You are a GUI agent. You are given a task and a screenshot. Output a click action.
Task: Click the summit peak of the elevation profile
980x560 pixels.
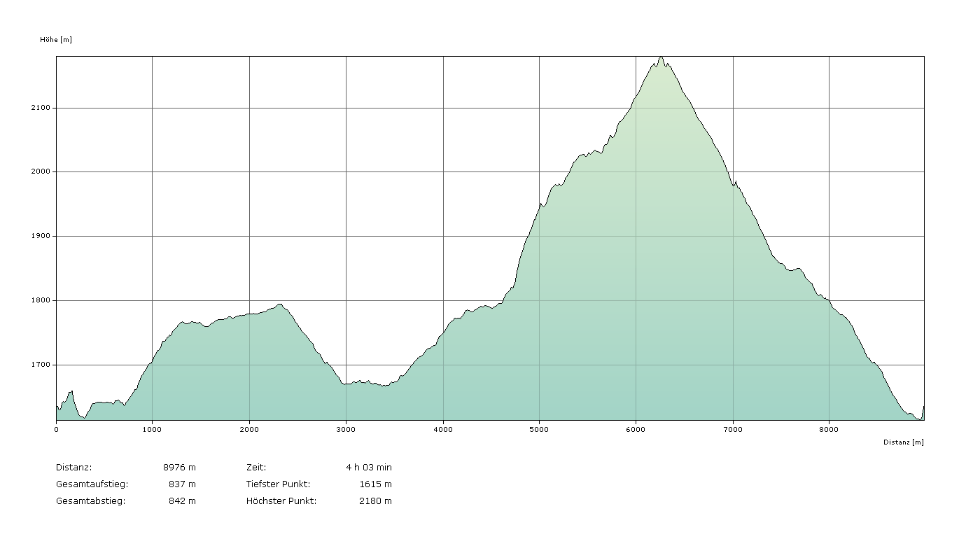click(x=661, y=57)
